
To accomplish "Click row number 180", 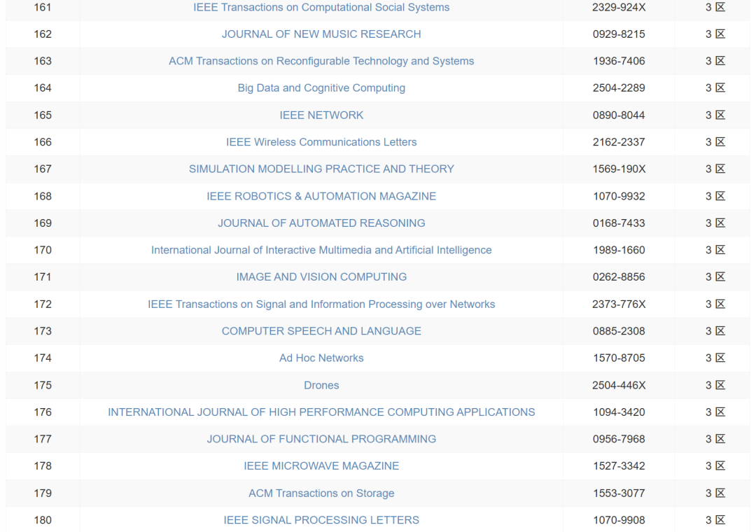I will pos(43,520).
